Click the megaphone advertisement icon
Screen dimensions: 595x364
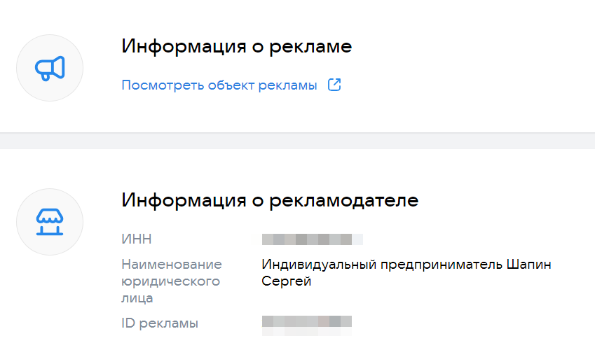50,68
